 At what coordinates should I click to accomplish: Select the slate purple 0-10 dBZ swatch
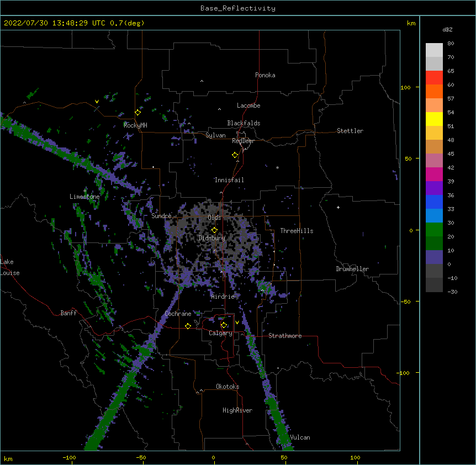[434, 257]
